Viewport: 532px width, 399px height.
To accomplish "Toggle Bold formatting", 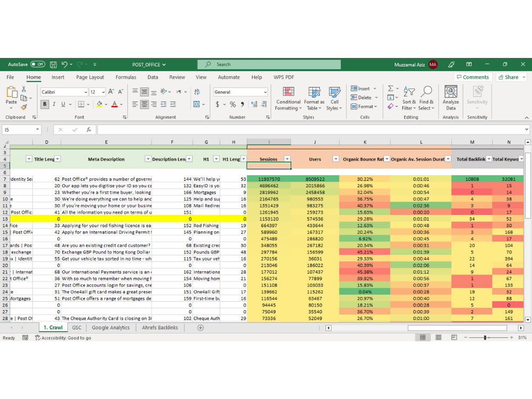I will (45, 104).
